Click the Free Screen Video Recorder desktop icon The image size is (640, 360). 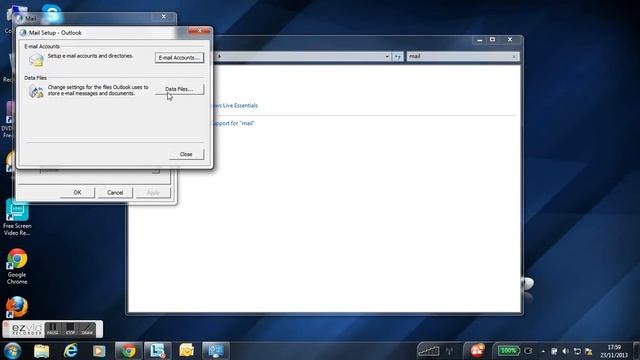[x=17, y=218]
